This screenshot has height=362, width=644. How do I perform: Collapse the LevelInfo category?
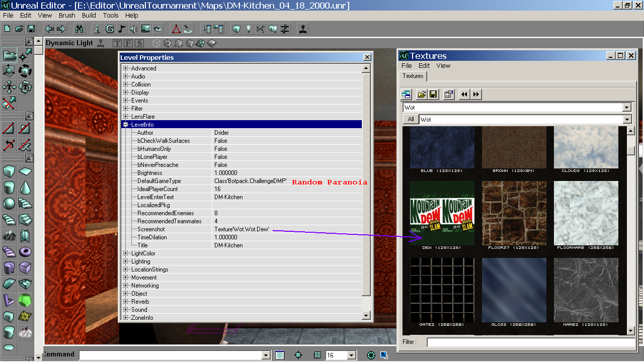click(x=126, y=125)
